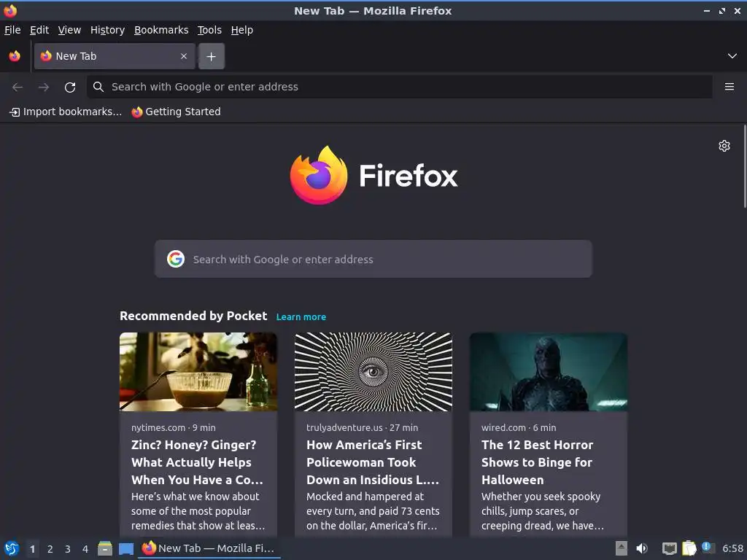Open the Zinc? Honey? Ginger? article headline

click(x=197, y=462)
